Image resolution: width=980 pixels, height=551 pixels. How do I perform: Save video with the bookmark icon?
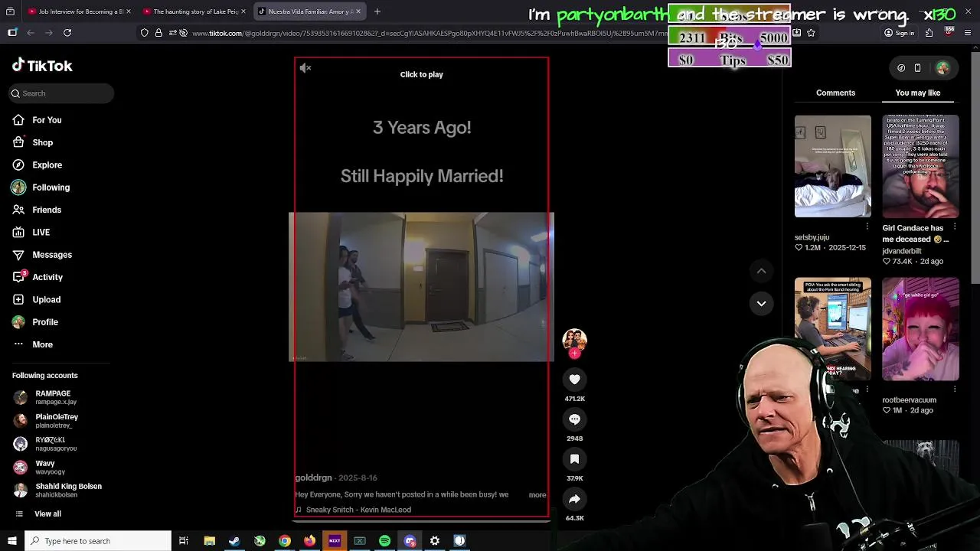click(x=574, y=459)
